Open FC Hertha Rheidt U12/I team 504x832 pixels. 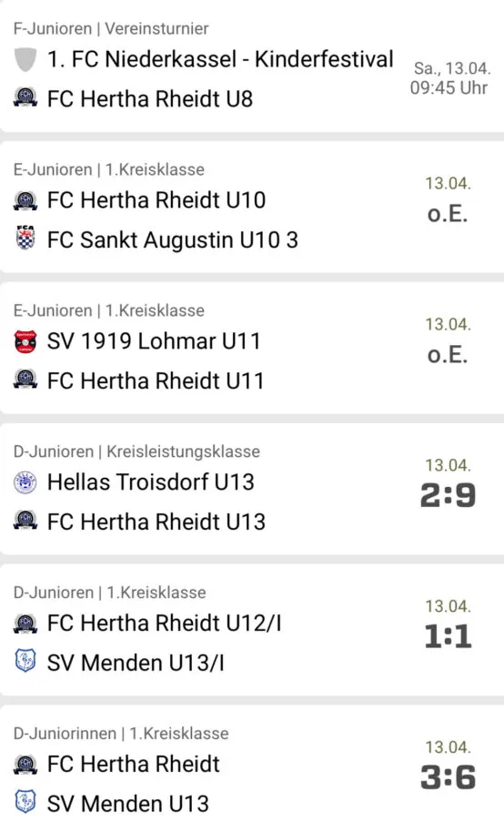click(x=164, y=623)
